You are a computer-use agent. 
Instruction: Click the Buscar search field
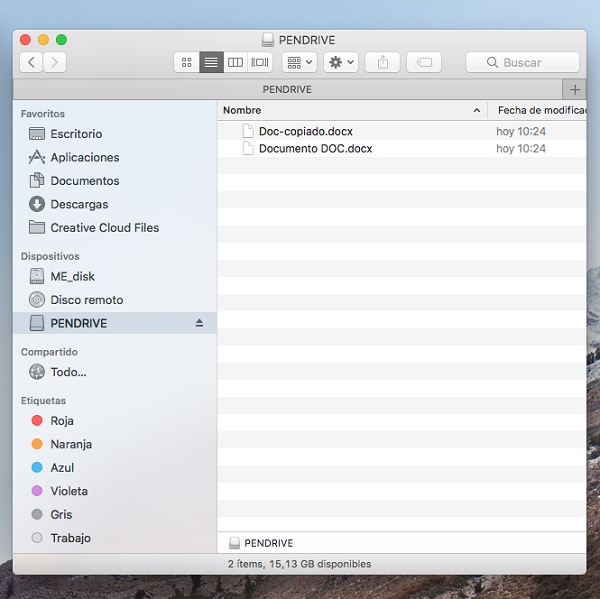[522, 62]
